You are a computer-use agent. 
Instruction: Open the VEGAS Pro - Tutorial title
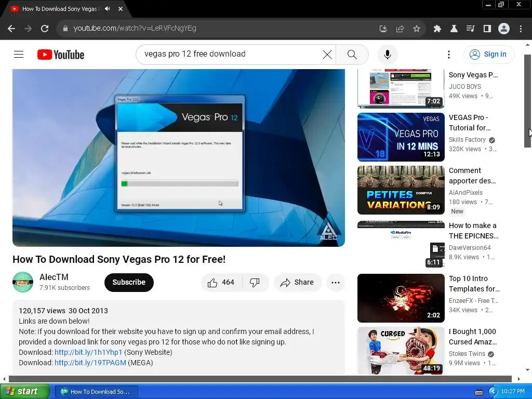coord(470,123)
